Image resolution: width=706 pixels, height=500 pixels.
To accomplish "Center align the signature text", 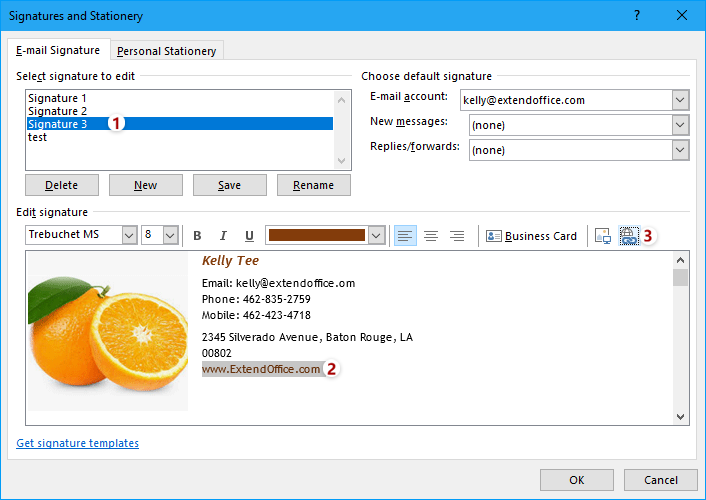I will coord(431,236).
